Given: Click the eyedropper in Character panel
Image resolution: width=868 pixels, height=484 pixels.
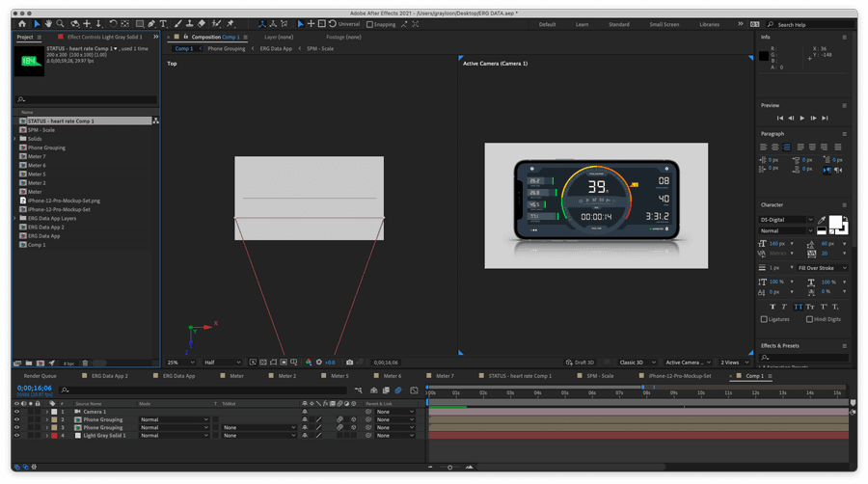Looking at the screenshot, I should click(x=822, y=220).
